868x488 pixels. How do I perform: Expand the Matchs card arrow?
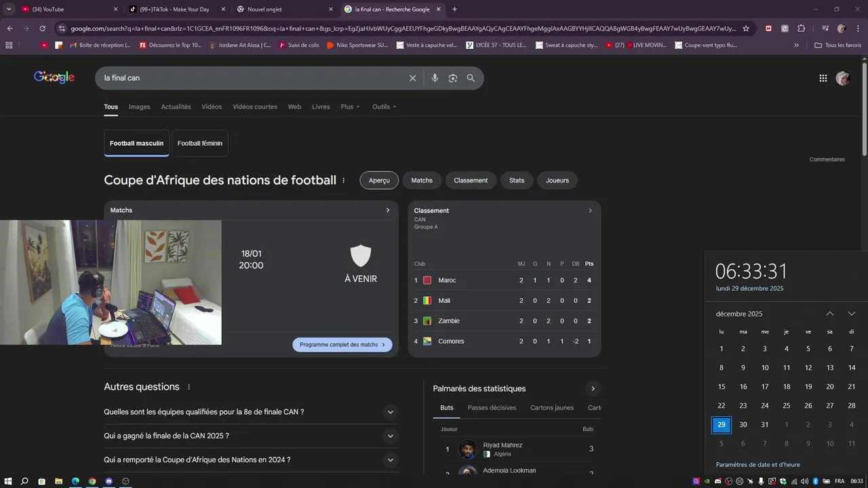coord(388,210)
